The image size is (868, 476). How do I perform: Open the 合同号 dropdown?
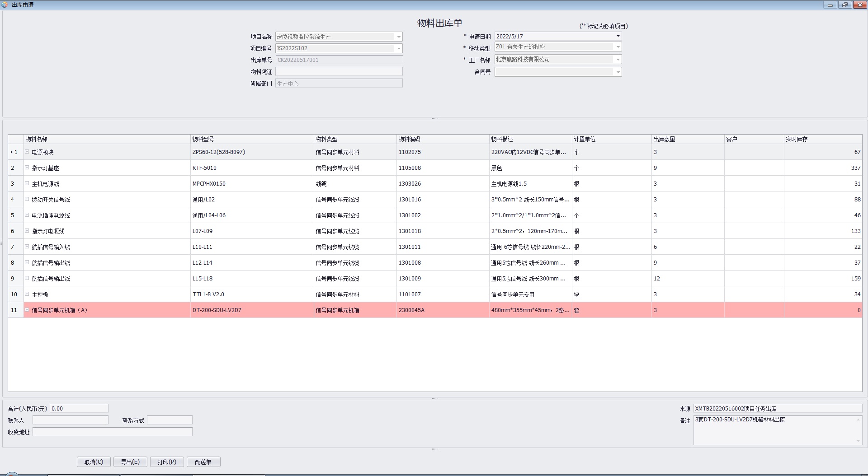click(618, 72)
